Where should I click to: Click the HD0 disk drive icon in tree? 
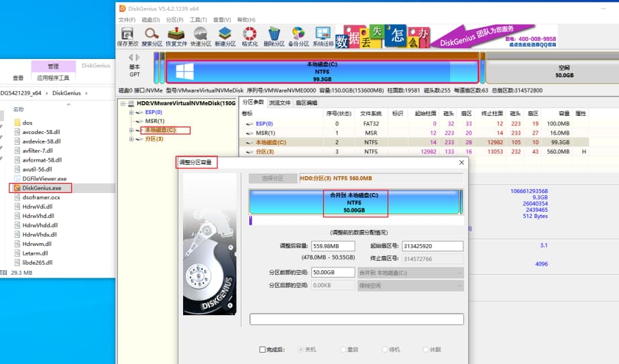[x=131, y=103]
